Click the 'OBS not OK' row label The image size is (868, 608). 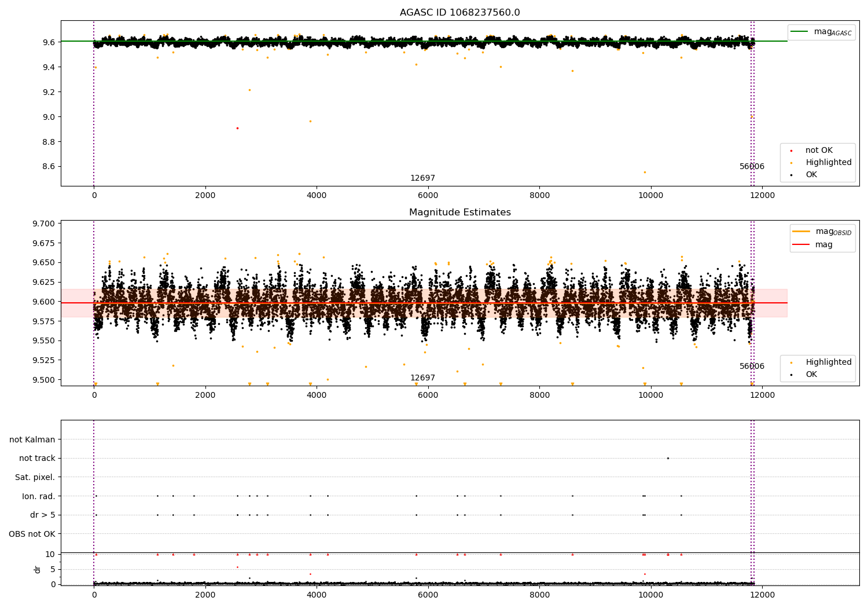pyautogui.click(x=32, y=534)
